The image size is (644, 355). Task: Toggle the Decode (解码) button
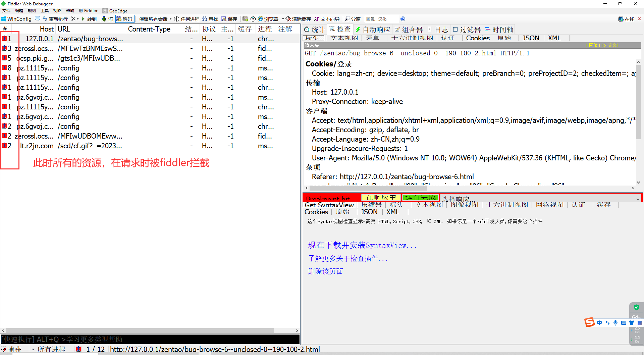(x=124, y=19)
